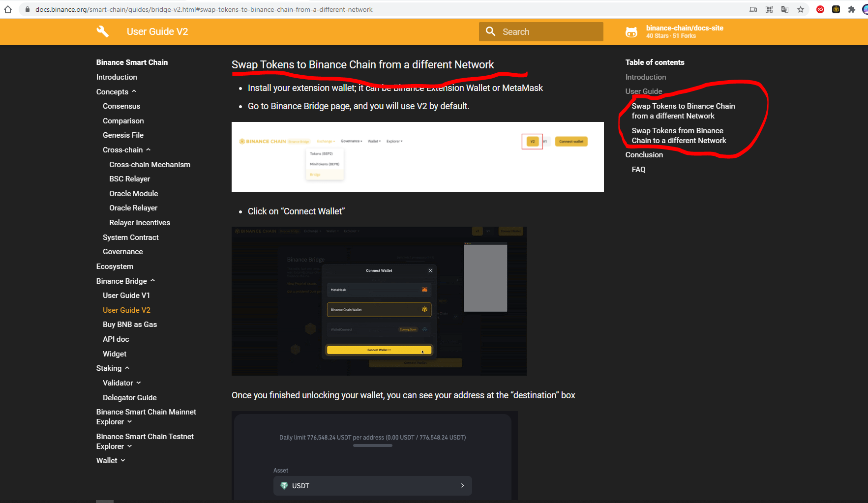Click the Connect Wallet dialog screenshot
Screen dimensions: 868x503
pos(379,301)
